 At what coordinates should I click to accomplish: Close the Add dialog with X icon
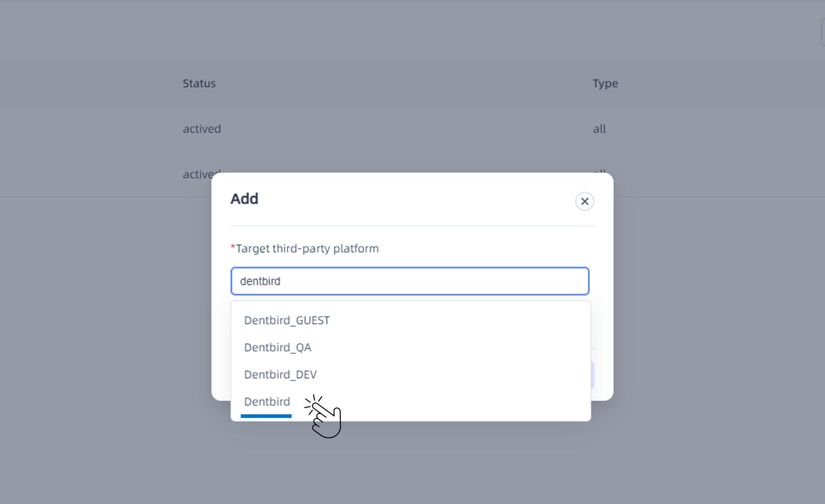(584, 201)
